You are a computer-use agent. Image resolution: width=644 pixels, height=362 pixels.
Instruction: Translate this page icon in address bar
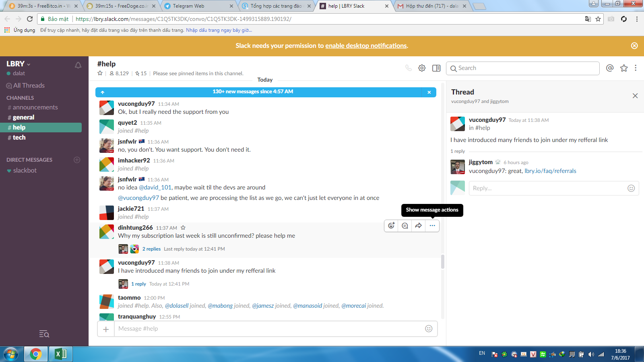pos(588,19)
